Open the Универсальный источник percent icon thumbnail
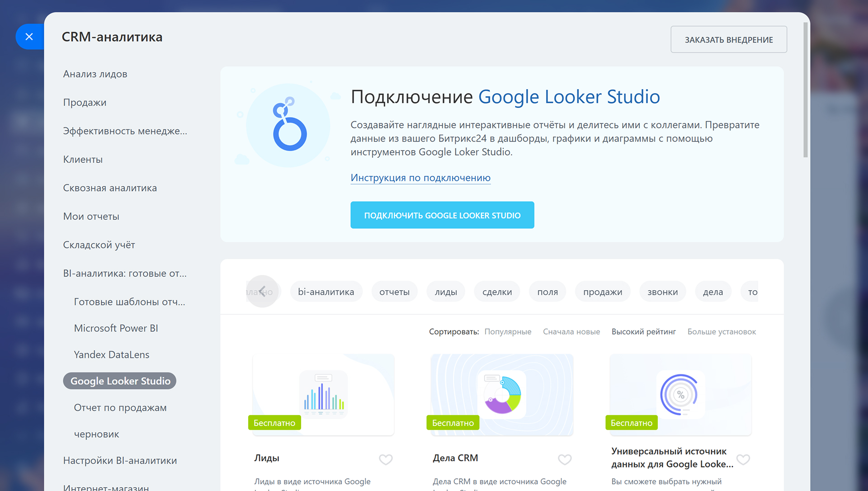This screenshot has width=868, height=491. [x=681, y=394]
